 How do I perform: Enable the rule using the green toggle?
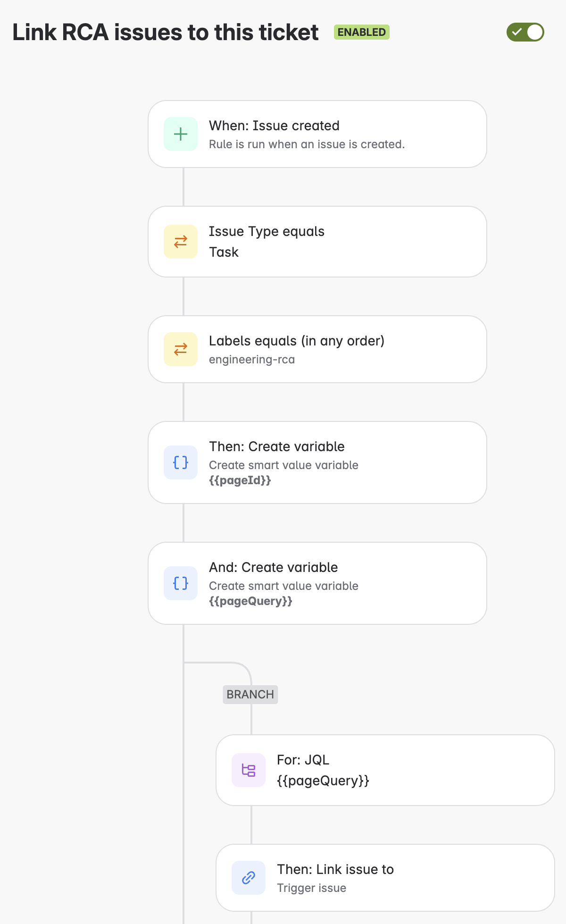[x=526, y=32]
